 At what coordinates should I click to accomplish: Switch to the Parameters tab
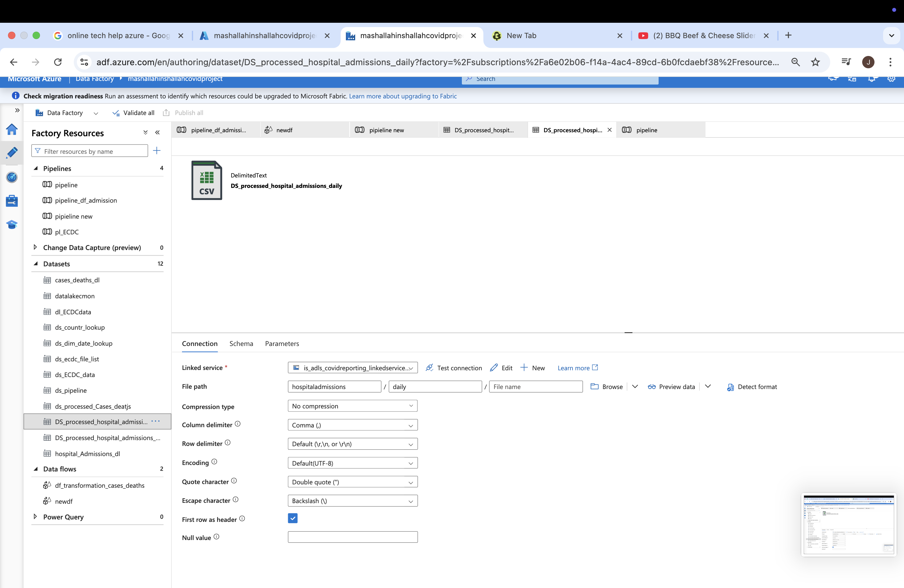[282, 344]
